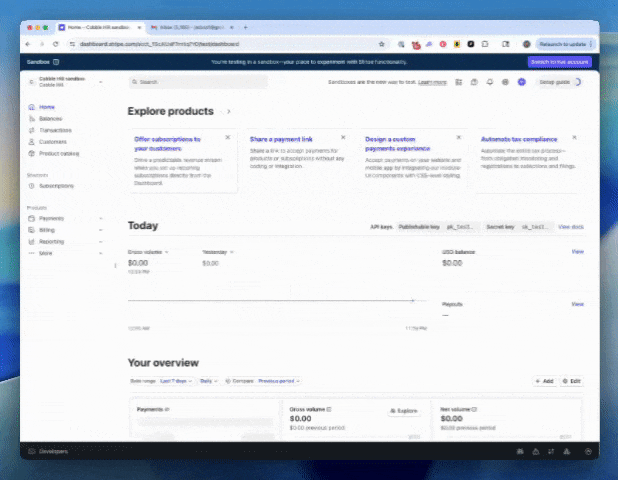Click the View docs link
The width and height of the screenshot is (618, 480).
[x=571, y=227]
